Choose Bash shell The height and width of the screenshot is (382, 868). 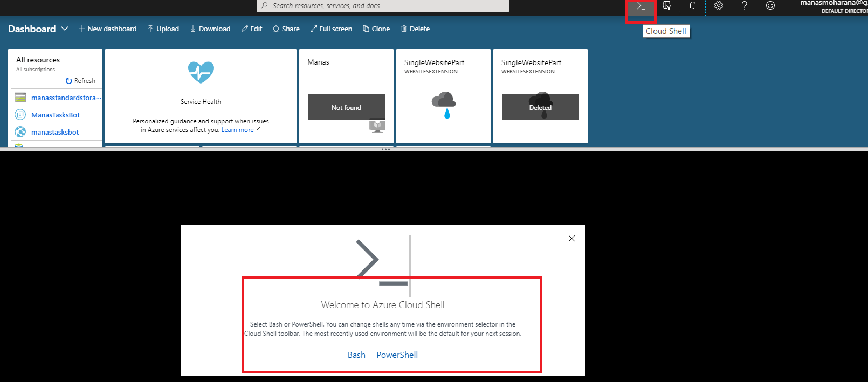pos(356,355)
